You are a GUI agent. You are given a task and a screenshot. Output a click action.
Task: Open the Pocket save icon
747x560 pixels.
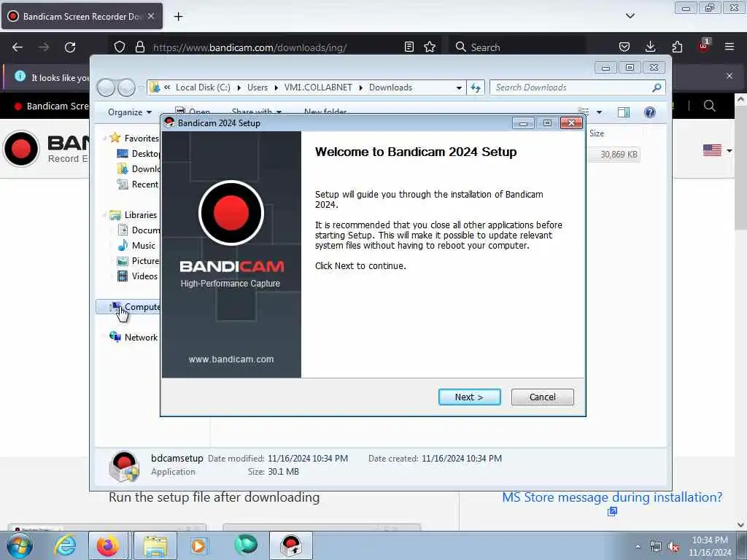(624, 47)
